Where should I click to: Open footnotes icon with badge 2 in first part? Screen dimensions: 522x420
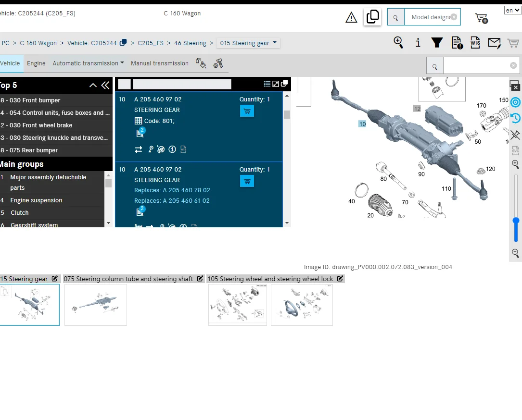(140, 132)
